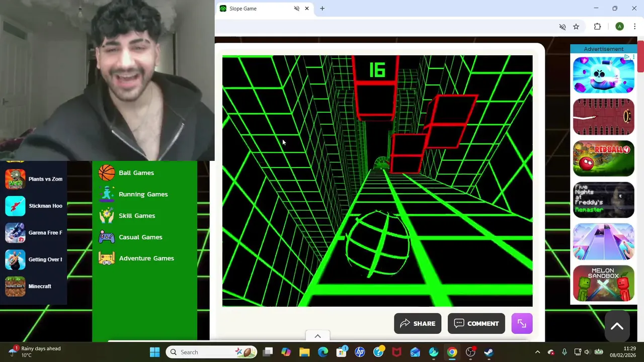
Task: Open the Stickman Hook game icon
Action: [15, 206]
